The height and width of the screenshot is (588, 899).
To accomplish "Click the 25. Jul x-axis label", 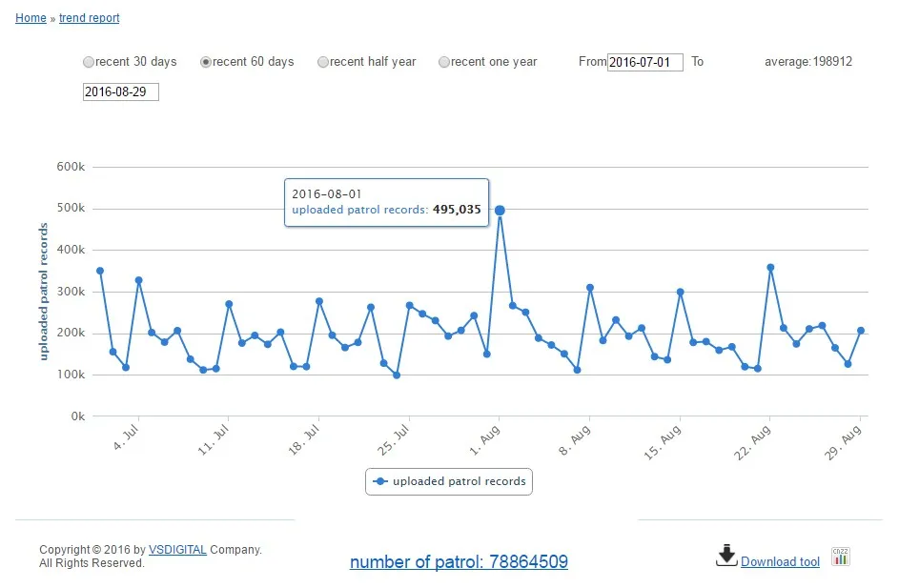I will click(x=393, y=440).
